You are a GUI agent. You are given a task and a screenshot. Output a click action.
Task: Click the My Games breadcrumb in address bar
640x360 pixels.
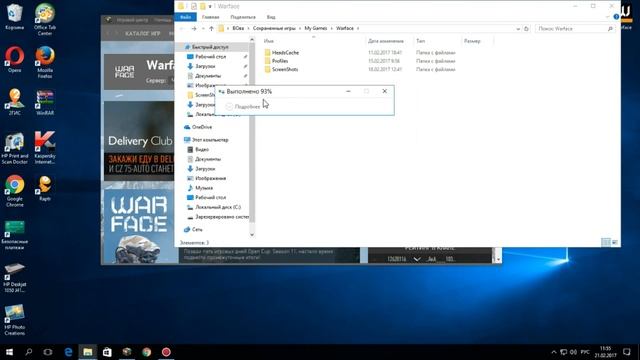[x=316, y=28]
